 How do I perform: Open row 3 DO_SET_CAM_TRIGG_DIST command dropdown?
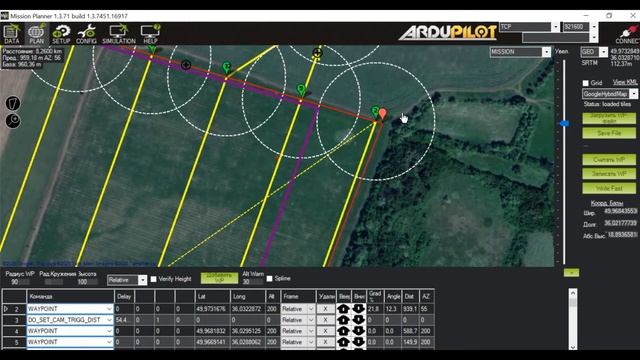109,320
